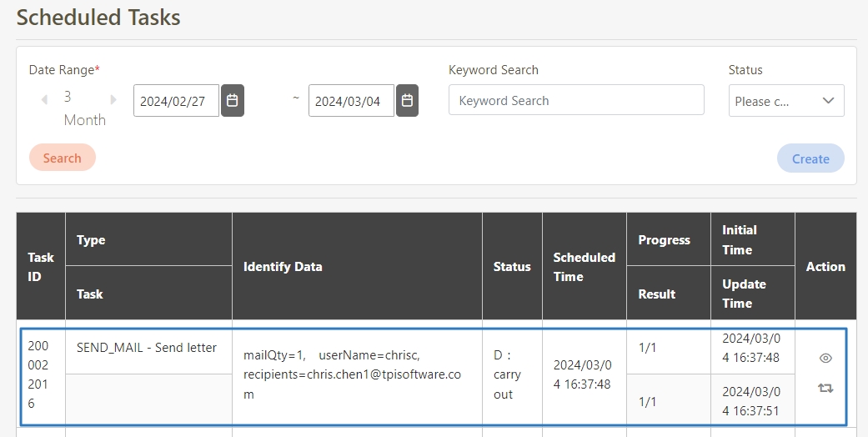Viewport: 868px width, 437px height.
Task: Expand the Status dropdown
Action: 785,101
